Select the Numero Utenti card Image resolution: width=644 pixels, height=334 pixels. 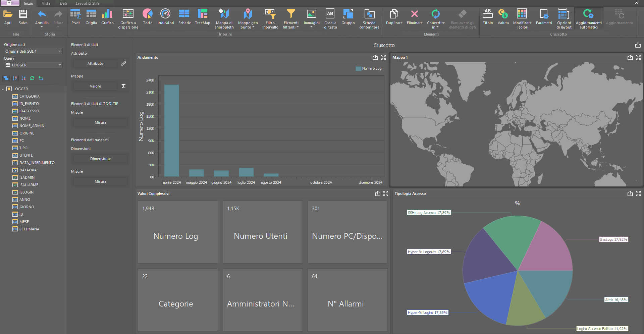(263, 232)
